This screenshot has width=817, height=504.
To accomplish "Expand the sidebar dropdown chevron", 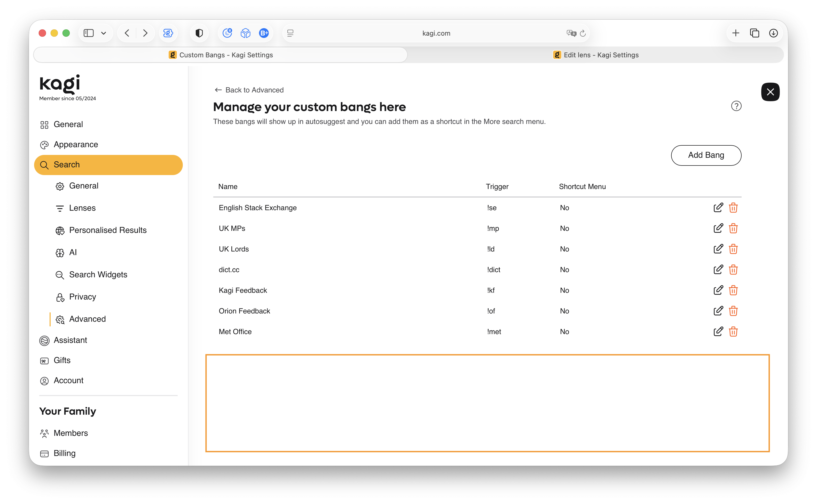I will point(104,33).
